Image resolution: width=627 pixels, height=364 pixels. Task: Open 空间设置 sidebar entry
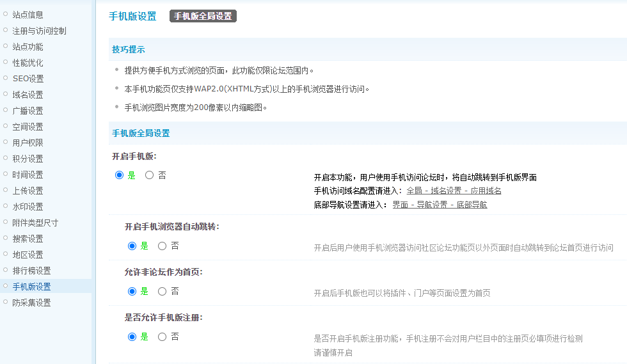(x=28, y=127)
